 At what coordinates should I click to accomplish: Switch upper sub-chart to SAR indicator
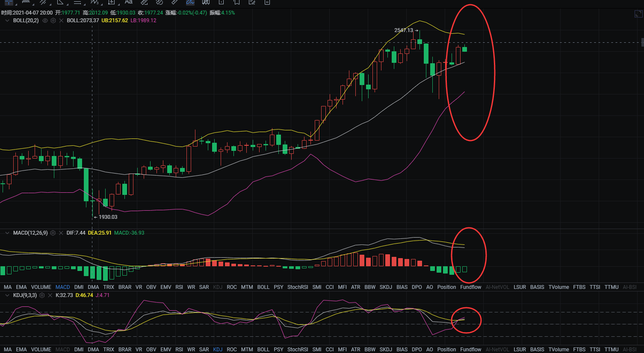204,287
